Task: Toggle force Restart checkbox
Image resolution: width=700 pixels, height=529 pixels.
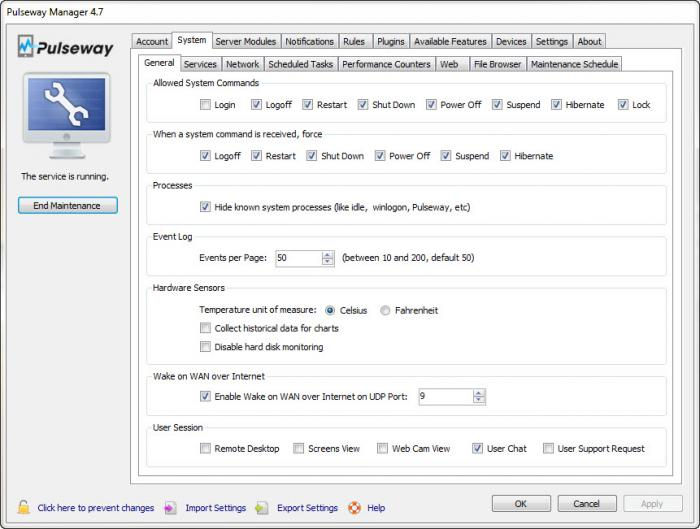Action: coord(256,156)
